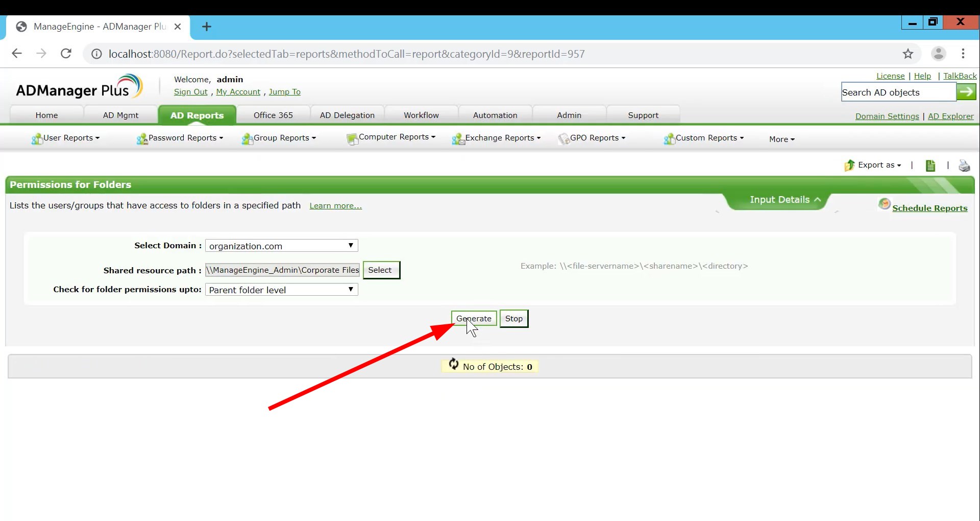The image size is (980, 521).
Task: Print the report using printer icon
Action: tap(964, 165)
